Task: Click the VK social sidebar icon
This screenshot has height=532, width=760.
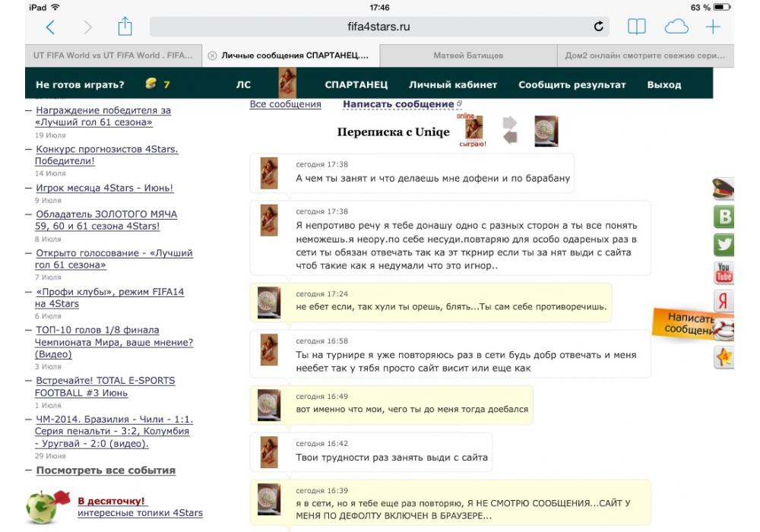Action: coord(724,217)
